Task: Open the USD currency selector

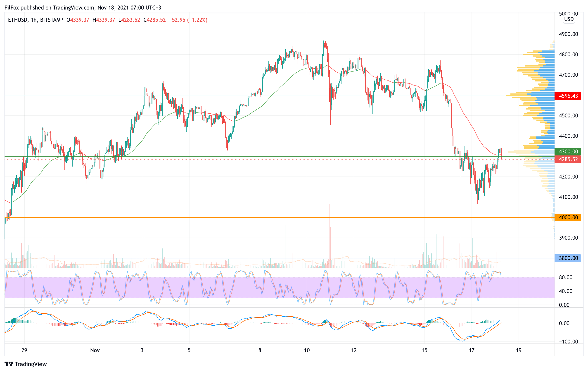Action: (569, 19)
